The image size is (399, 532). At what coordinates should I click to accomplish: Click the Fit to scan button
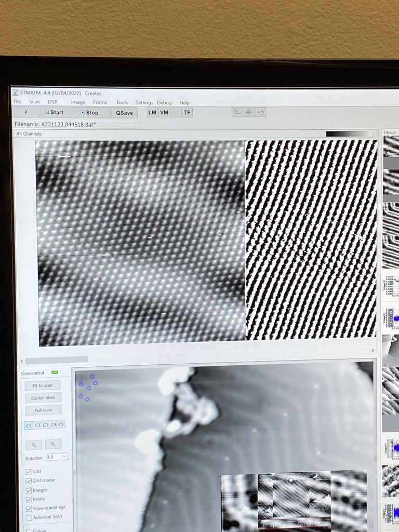click(43, 385)
